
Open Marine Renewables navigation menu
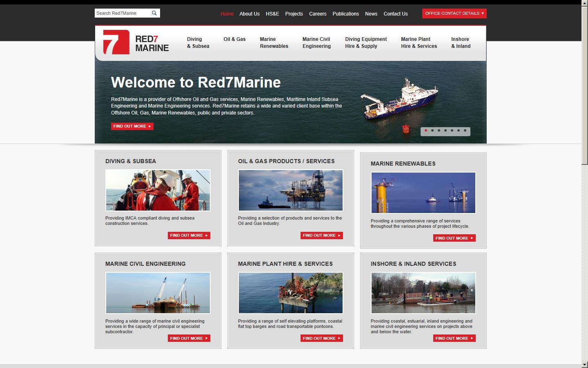(x=274, y=43)
